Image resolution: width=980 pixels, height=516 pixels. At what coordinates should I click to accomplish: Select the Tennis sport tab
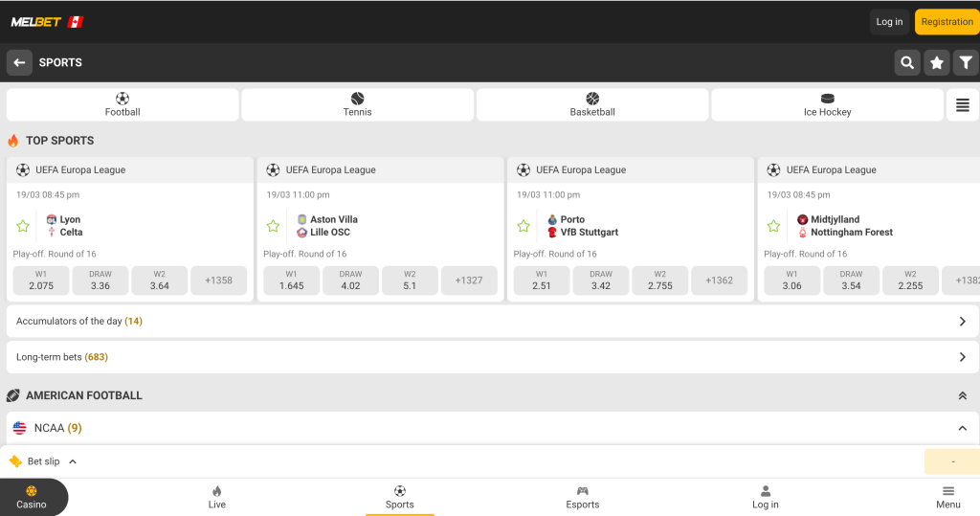tap(357, 105)
